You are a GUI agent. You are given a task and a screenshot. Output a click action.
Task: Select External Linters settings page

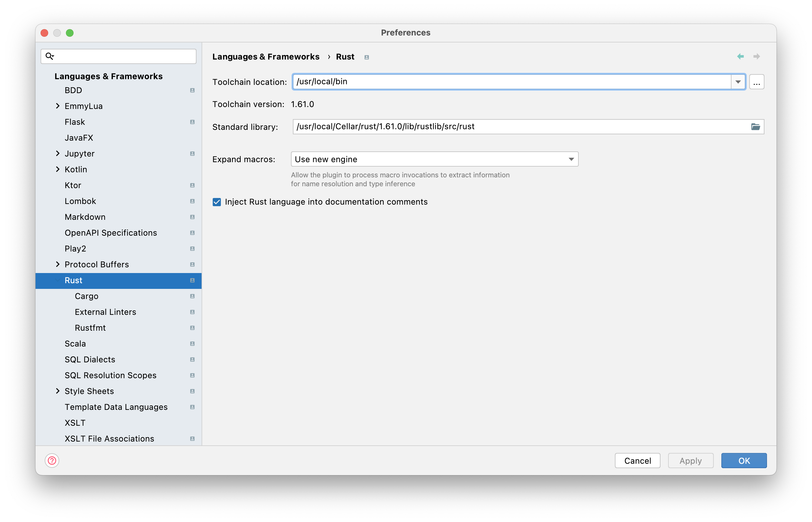pos(105,312)
